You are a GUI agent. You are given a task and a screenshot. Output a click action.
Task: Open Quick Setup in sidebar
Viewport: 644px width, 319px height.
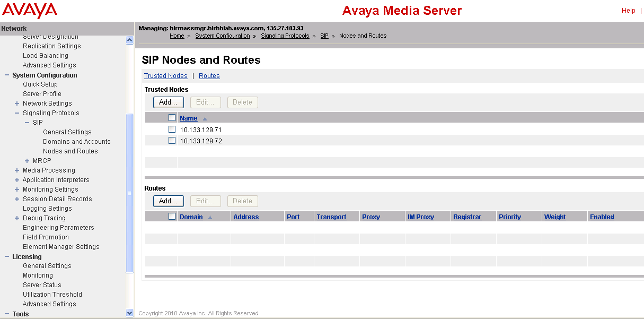40,84
